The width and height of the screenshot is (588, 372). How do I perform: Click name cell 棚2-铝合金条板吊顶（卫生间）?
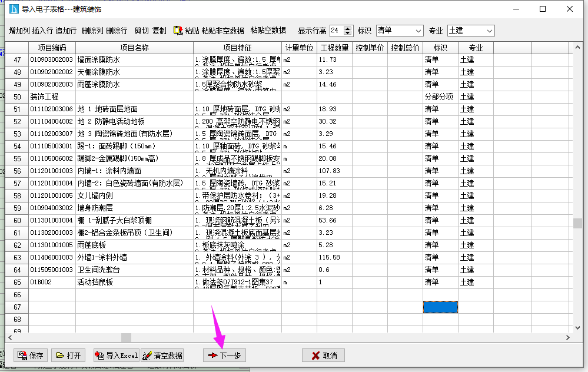click(x=135, y=233)
